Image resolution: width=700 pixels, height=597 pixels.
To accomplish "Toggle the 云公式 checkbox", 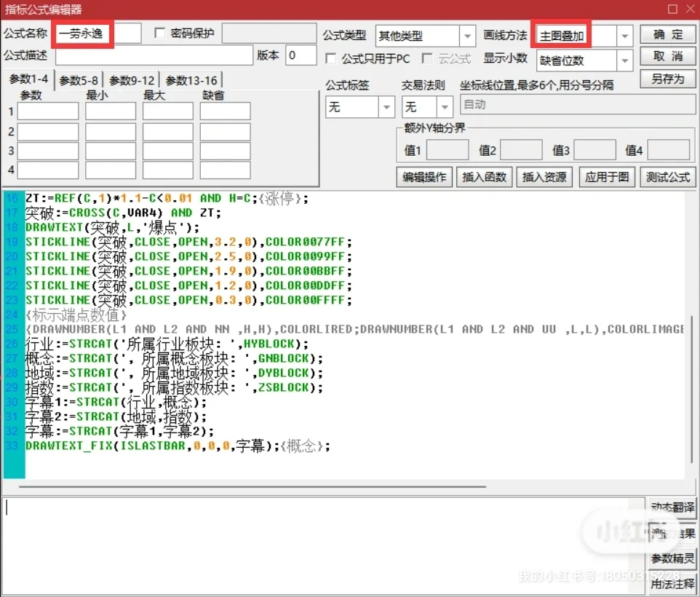I will [427, 58].
